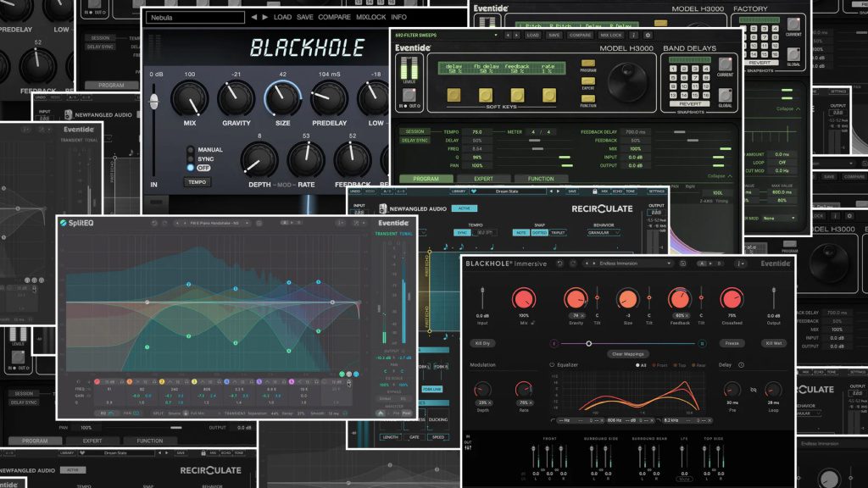868x488 pixels.
Task: Click the Freeze button in Blackhole Immersive
Action: (732, 343)
